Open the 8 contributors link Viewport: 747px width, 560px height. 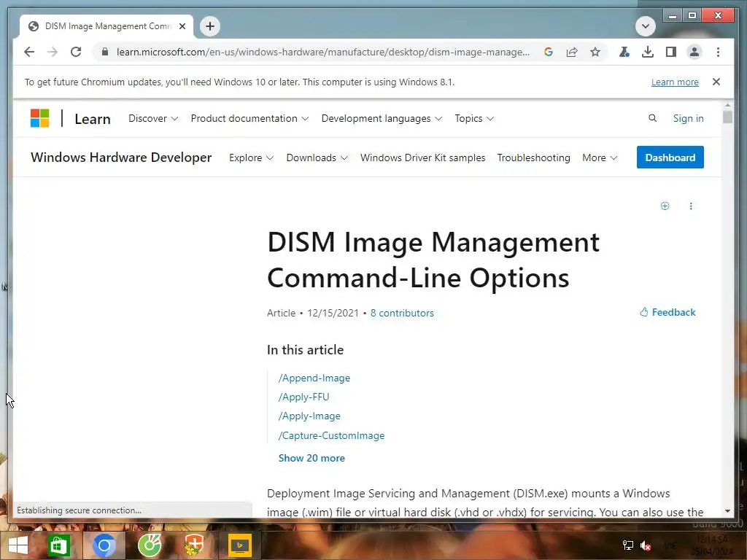(402, 313)
